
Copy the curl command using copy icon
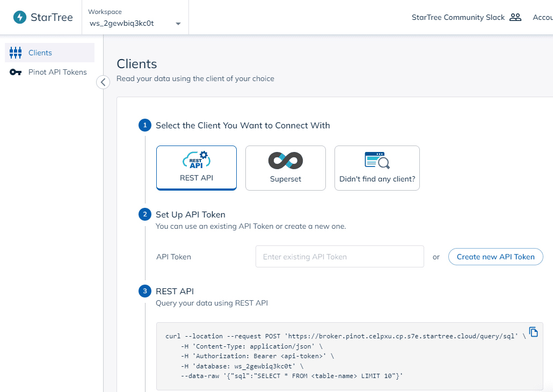tap(534, 332)
